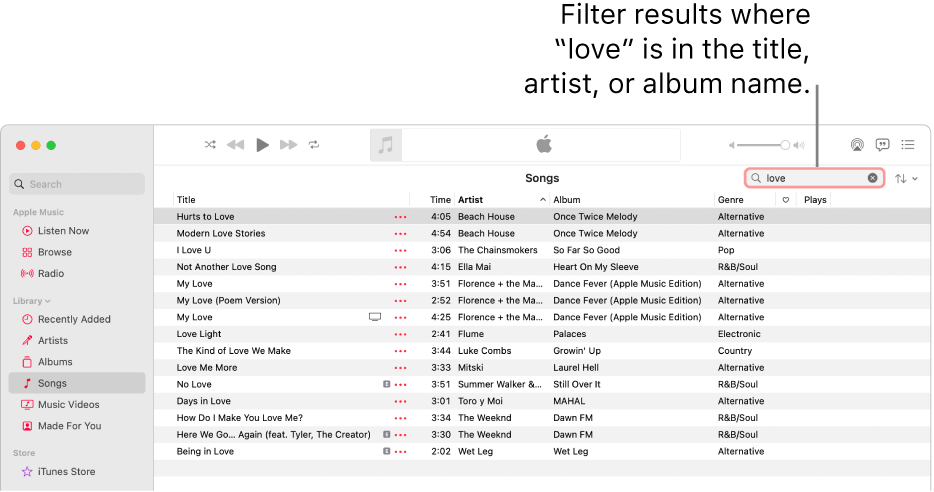Click the previous track rewind button
934x492 pixels.
(x=236, y=145)
